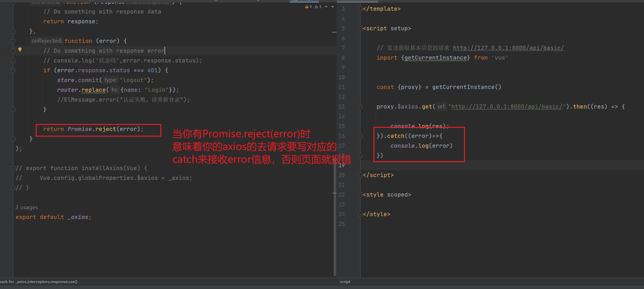Click the getCurrentInstance import name
Screen dimensions: 644x289
pos(435,58)
